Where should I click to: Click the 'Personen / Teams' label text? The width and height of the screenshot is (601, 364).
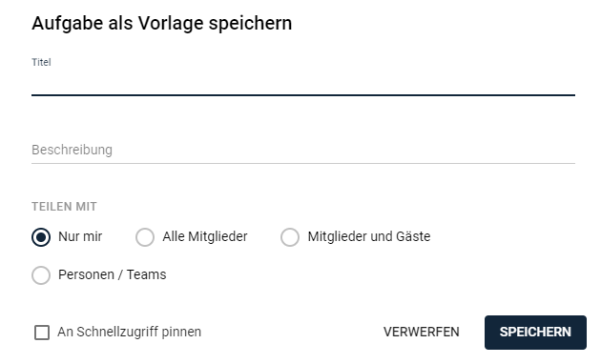click(113, 274)
